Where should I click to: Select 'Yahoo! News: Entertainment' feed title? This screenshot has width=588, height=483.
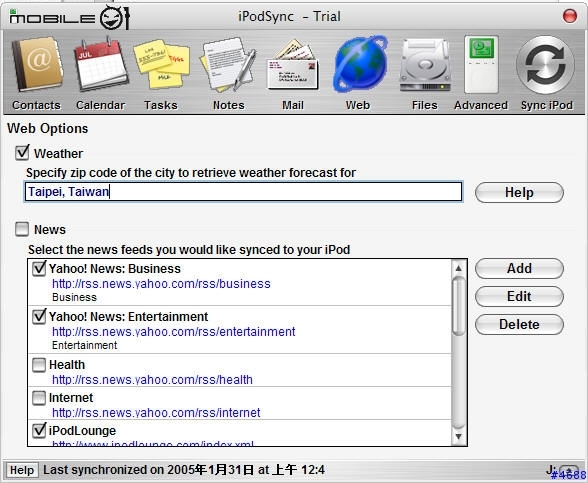tap(128, 316)
